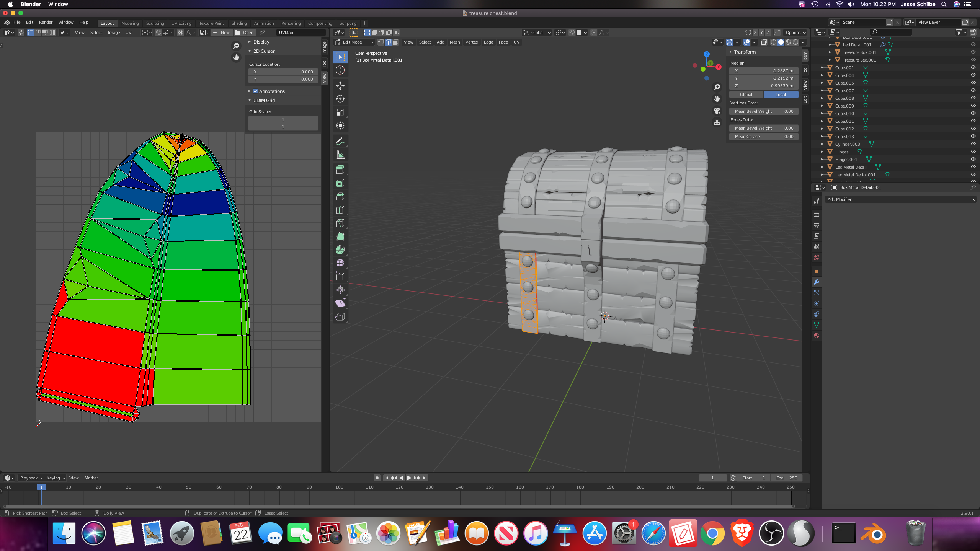The height and width of the screenshot is (551, 980).
Task: Click the Open image button
Action: click(x=244, y=33)
